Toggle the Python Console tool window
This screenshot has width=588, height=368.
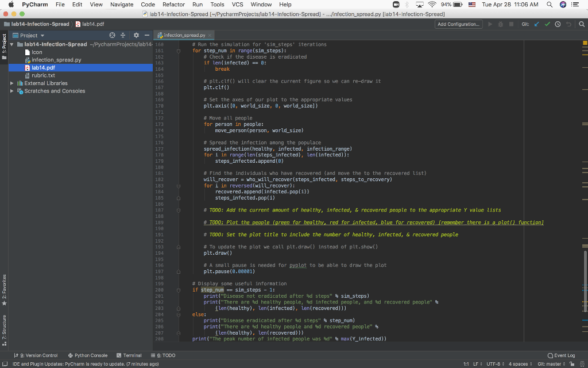pos(88,355)
